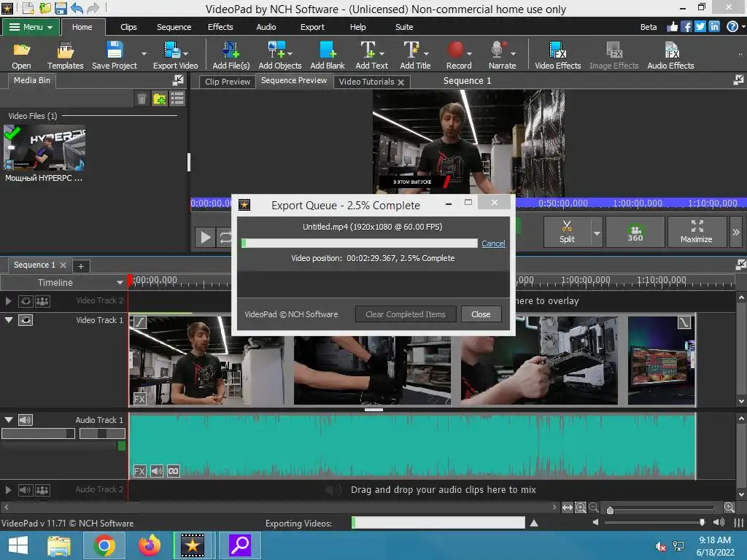The width and height of the screenshot is (747, 560).
Task: Adjust the master volume slider
Action: click(703, 522)
